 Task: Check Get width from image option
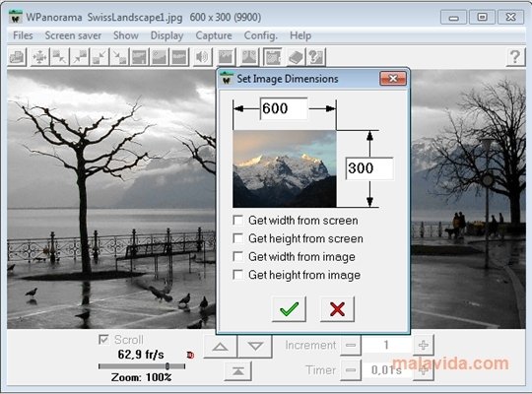point(238,256)
